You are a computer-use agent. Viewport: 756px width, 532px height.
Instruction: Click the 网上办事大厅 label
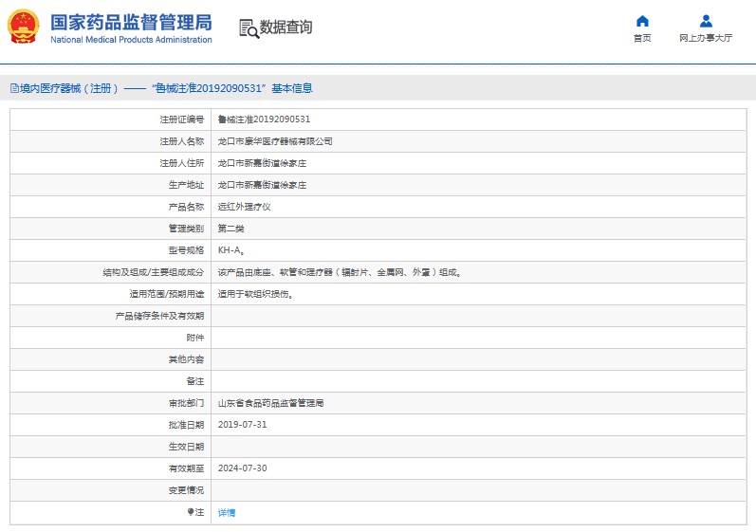pyautogui.click(x=706, y=38)
